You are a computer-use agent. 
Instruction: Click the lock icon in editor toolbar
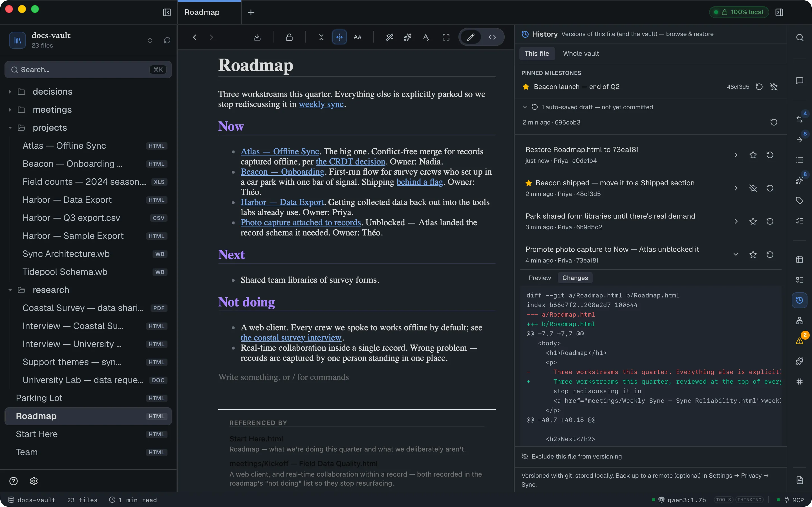(289, 37)
